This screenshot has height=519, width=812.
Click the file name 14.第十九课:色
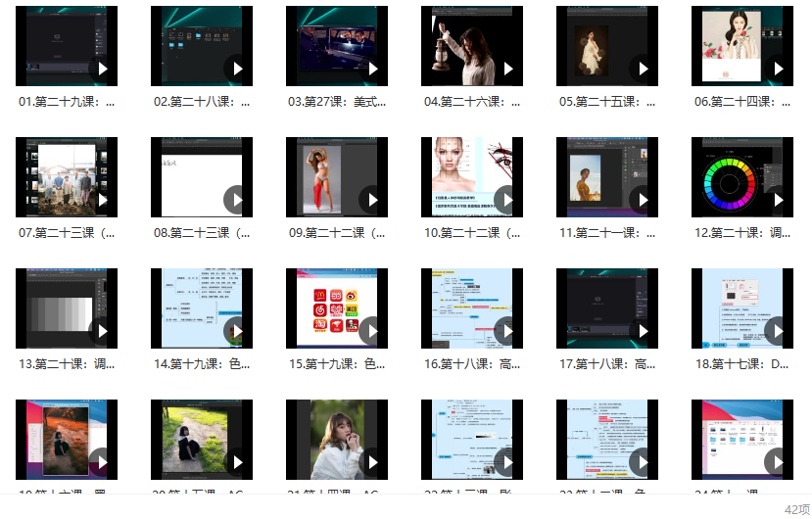tap(202, 364)
